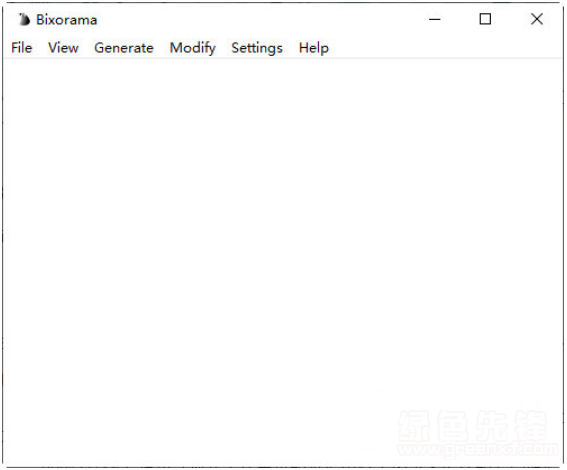Expand the Settings dropdown menu
567x470 pixels.
tap(257, 48)
